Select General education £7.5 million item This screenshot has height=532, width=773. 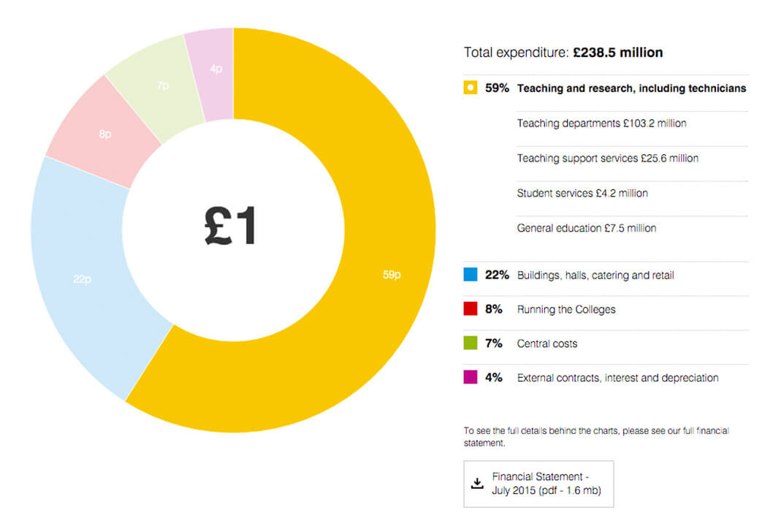tap(586, 228)
